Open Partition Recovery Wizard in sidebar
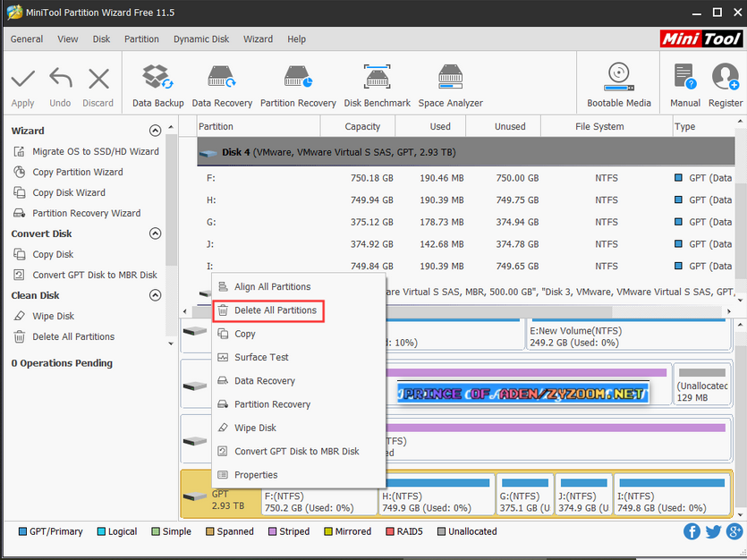This screenshot has width=747, height=560. coord(77,213)
